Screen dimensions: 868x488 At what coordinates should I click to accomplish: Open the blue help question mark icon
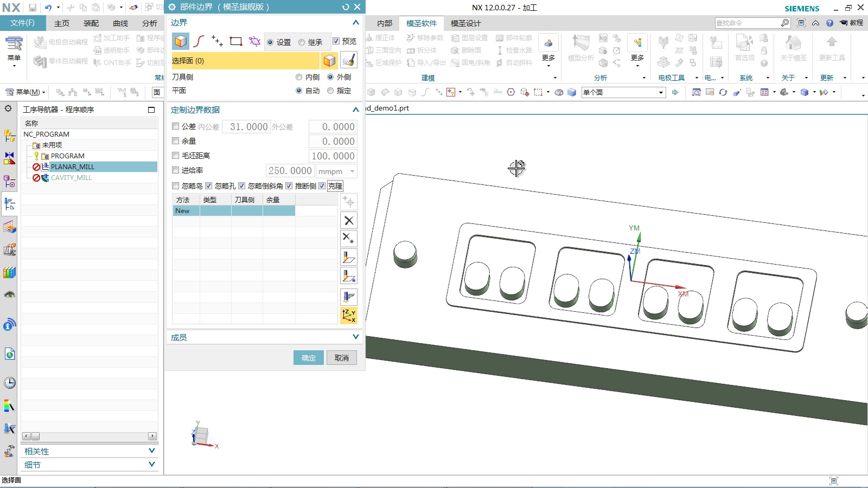829,23
